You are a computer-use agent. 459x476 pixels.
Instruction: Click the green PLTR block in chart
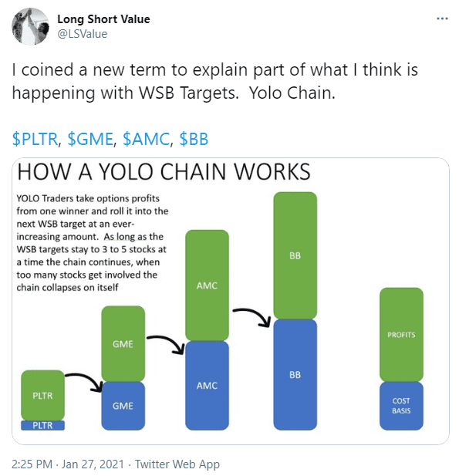[42, 395]
